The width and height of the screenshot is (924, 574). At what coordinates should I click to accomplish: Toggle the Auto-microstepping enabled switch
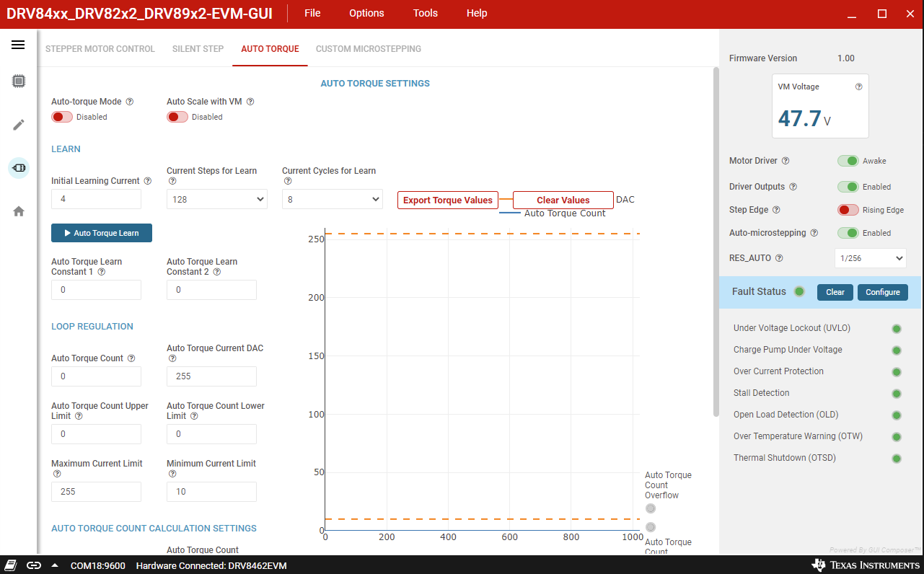[848, 233]
